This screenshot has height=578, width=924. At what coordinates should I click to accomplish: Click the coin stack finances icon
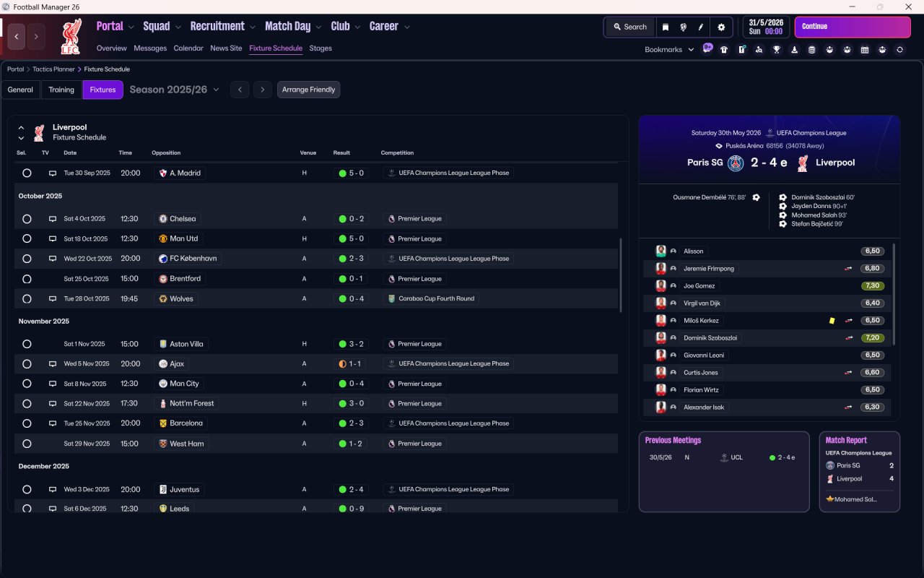coord(811,50)
